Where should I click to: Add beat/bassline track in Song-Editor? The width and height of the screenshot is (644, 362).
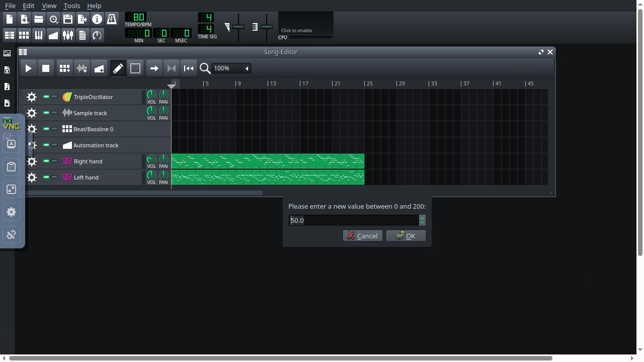click(x=64, y=68)
